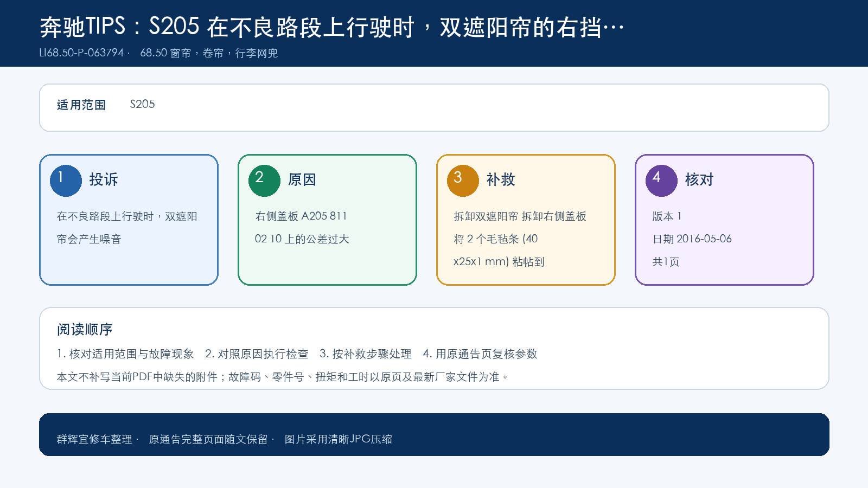Click step 2. 对照原因执行检查
The width and height of the screenshot is (868, 488).
pos(257,354)
